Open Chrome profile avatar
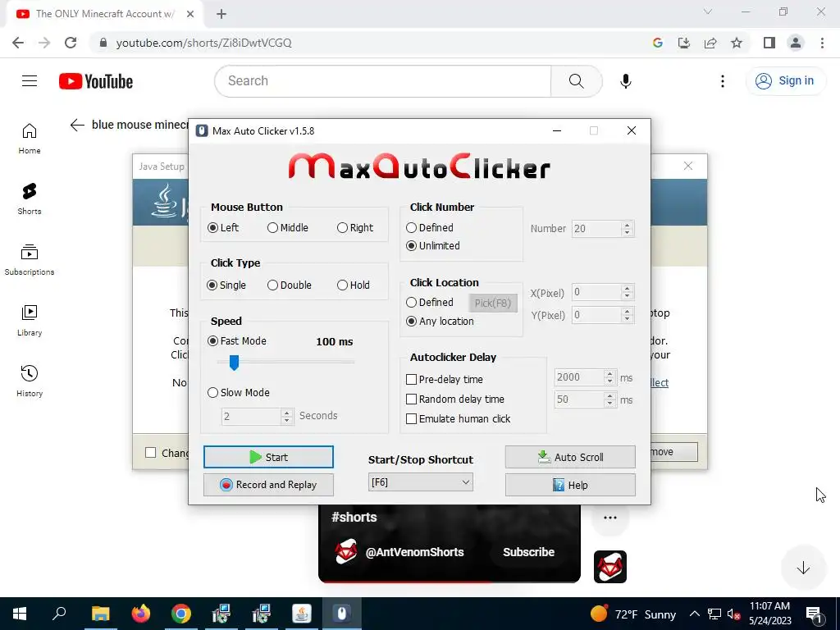Screen dimensions: 840x630 click(x=796, y=43)
